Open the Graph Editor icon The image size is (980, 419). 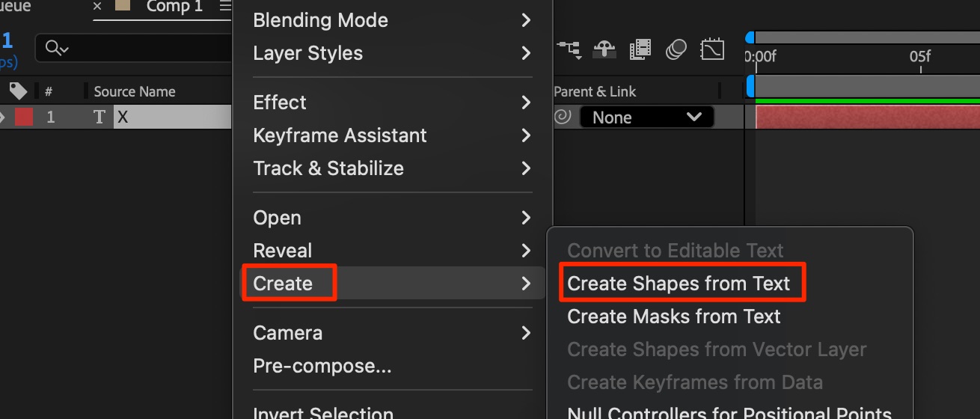click(x=712, y=50)
